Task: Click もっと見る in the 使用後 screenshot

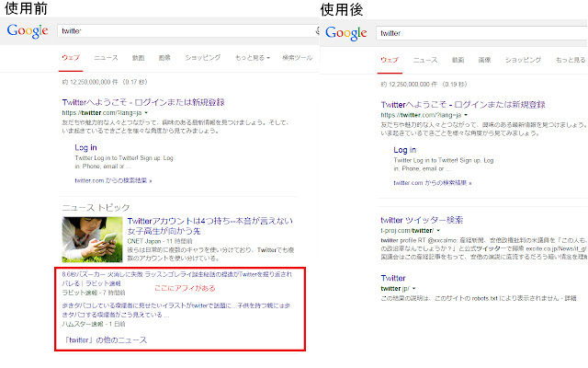Action: 571,60
